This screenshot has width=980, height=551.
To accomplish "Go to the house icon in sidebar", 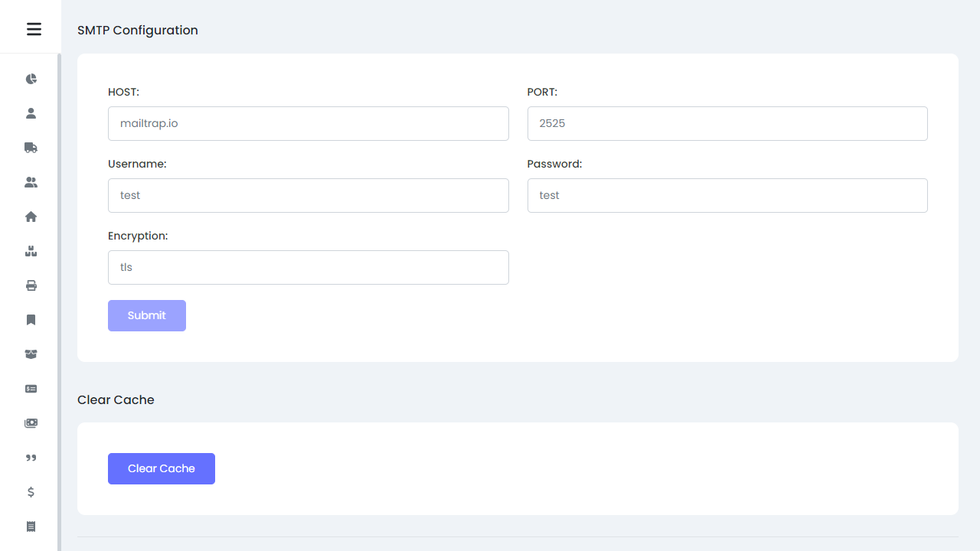I will pyautogui.click(x=31, y=217).
